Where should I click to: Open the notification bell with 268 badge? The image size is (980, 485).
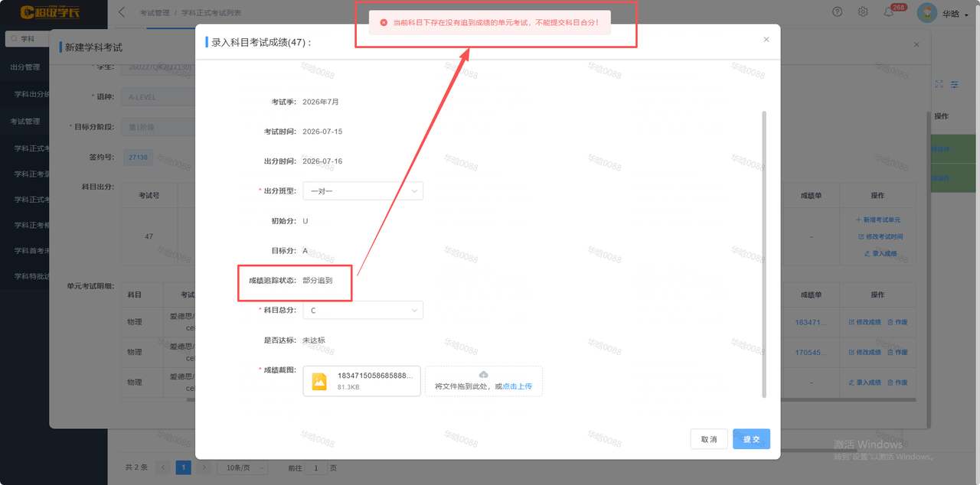(x=888, y=12)
